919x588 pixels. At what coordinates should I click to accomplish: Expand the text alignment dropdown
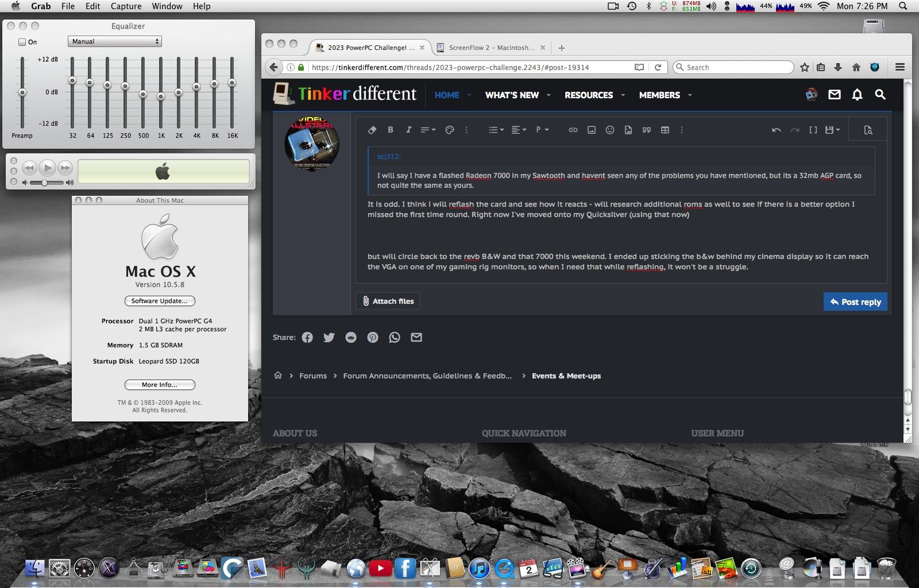(x=519, y=130)
